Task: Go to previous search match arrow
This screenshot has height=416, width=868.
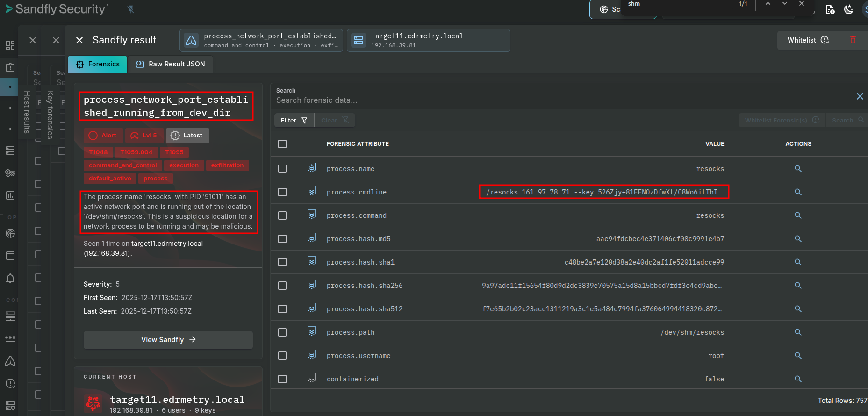Action: (x=768, y=4)
